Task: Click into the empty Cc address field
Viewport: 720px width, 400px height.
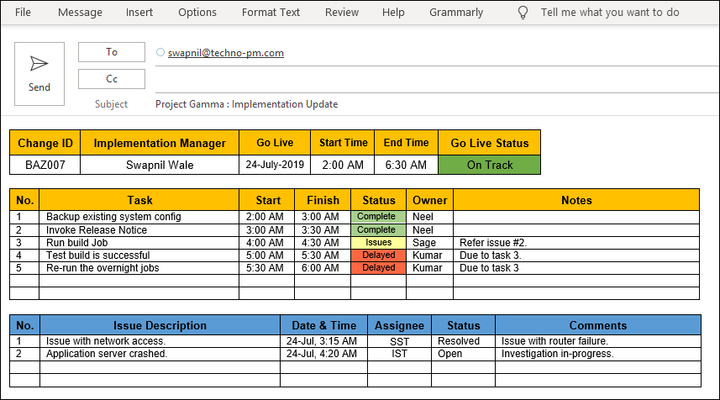Action: click(x=430, y=79)
